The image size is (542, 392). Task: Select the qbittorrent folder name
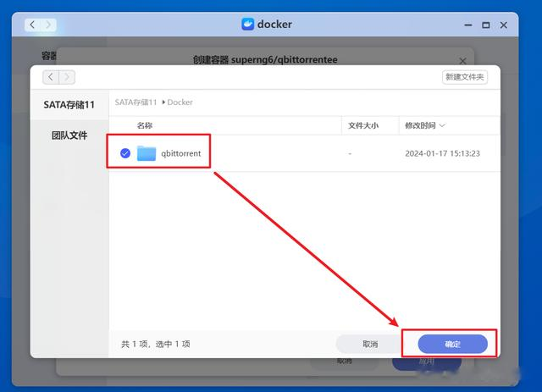pos(180,153)
